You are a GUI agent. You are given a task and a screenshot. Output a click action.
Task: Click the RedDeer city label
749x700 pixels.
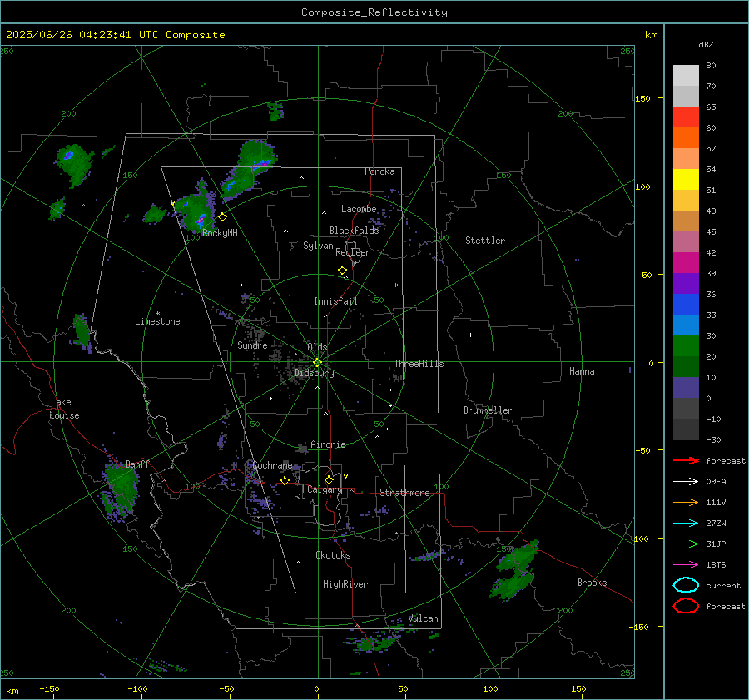coord(353,252)
